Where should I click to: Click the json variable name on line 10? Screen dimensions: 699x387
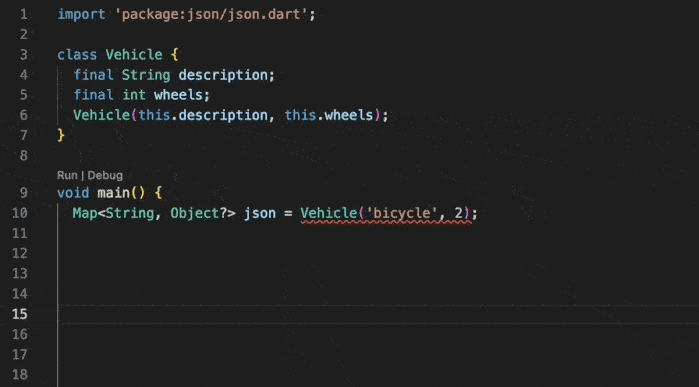pyautogui.click(x=259, y=213)
